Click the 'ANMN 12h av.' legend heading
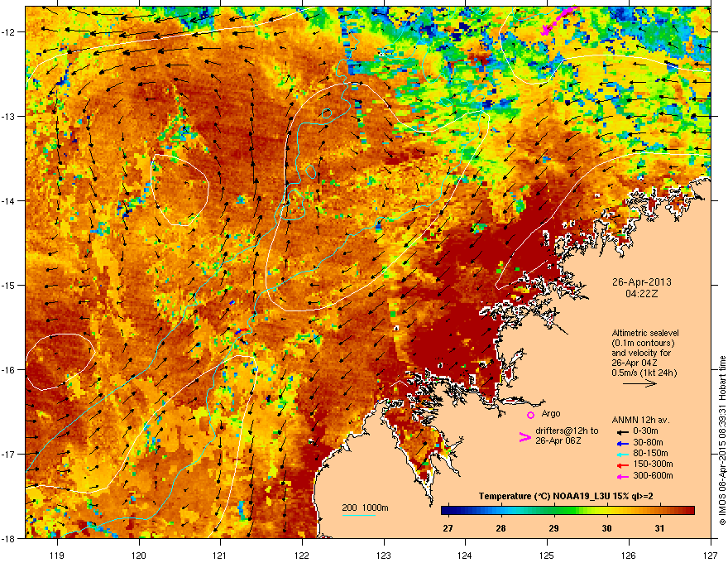The width and height of the screenshot is (728, 563). [x=640, y=420]
